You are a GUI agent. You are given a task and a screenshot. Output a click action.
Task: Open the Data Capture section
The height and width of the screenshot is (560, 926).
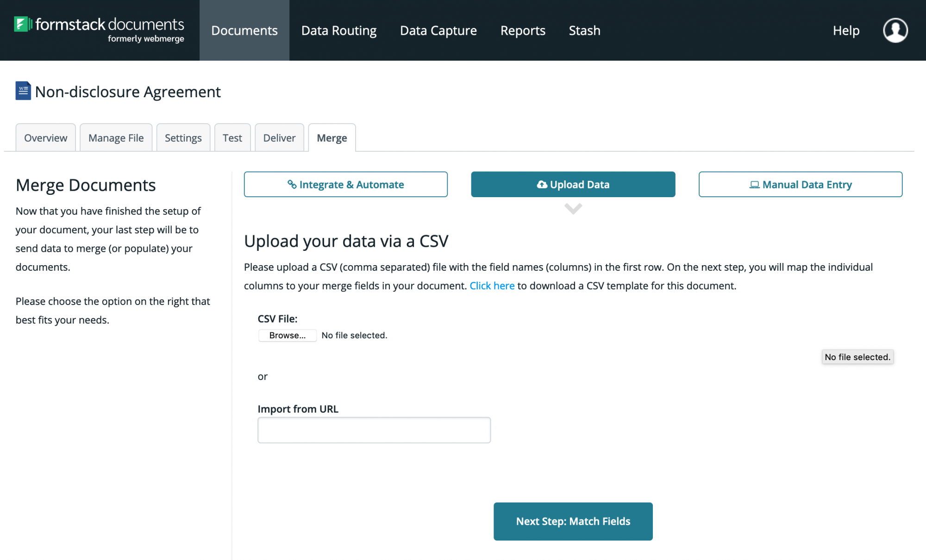[x=438, y=30]
